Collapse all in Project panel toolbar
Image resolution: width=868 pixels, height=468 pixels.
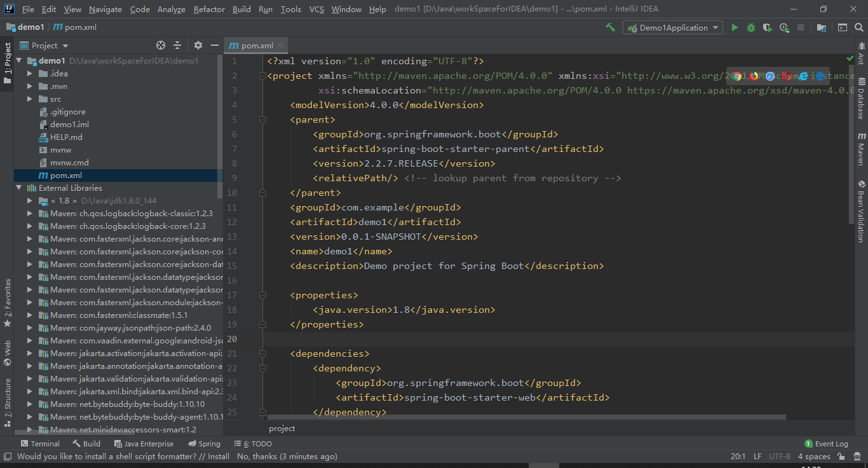[177, 45]
